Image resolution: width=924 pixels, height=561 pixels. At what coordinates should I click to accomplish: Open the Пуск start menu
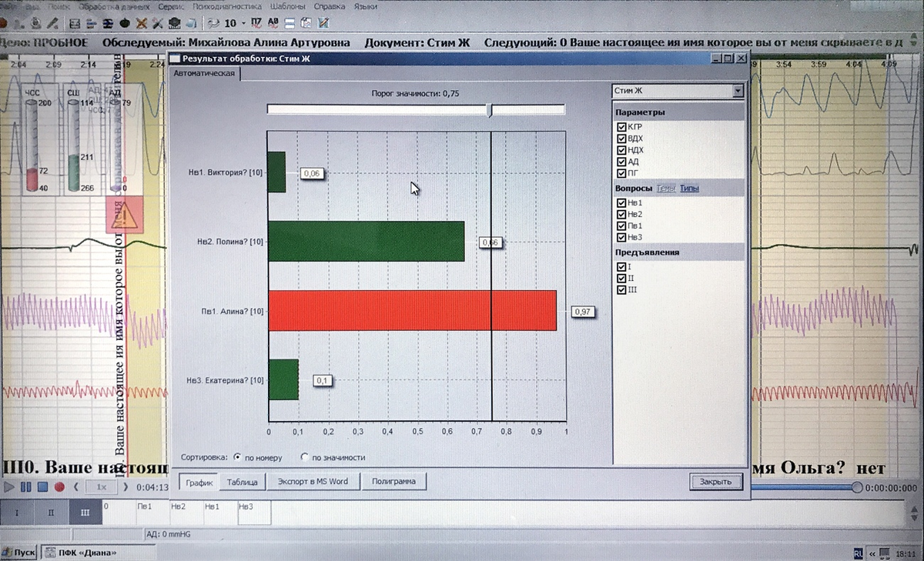tap(19, 552)
